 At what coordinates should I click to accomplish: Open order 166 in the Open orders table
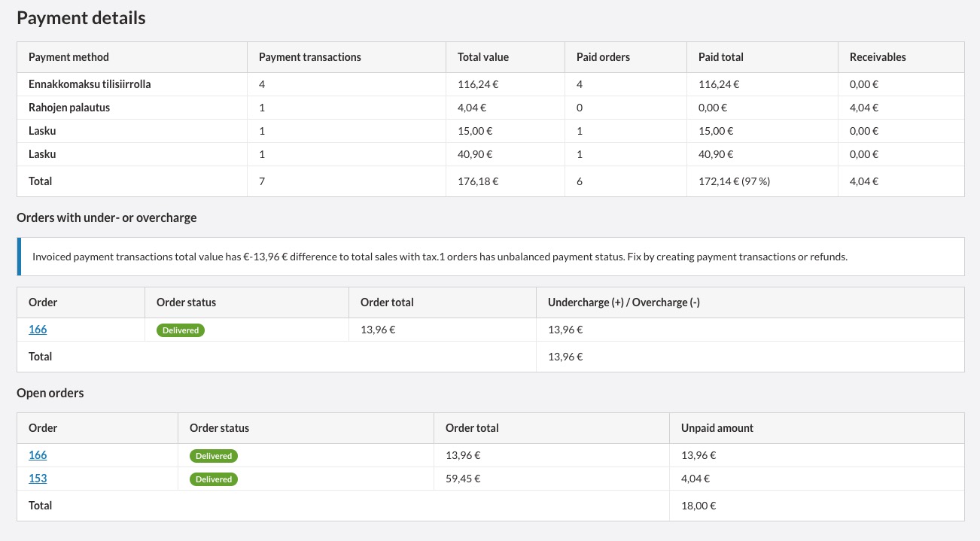pos(38,455)
